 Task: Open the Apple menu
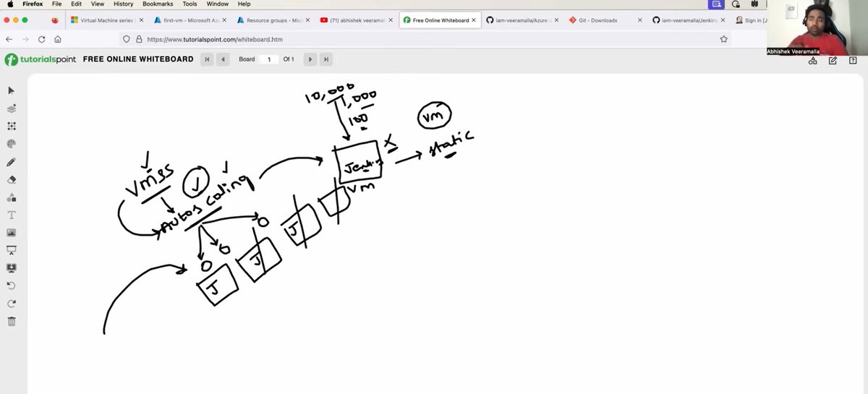coord(10,4)
